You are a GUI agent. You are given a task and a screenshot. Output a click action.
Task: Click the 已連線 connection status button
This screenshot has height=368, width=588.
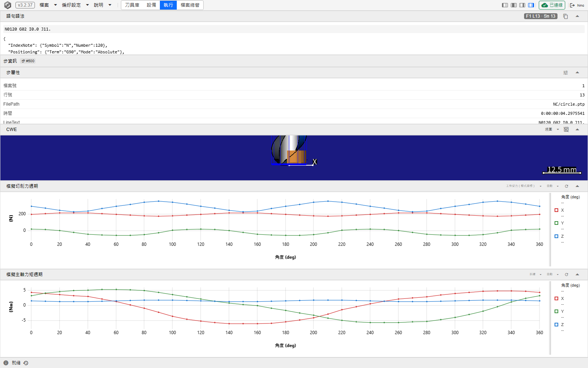[552, 5]
